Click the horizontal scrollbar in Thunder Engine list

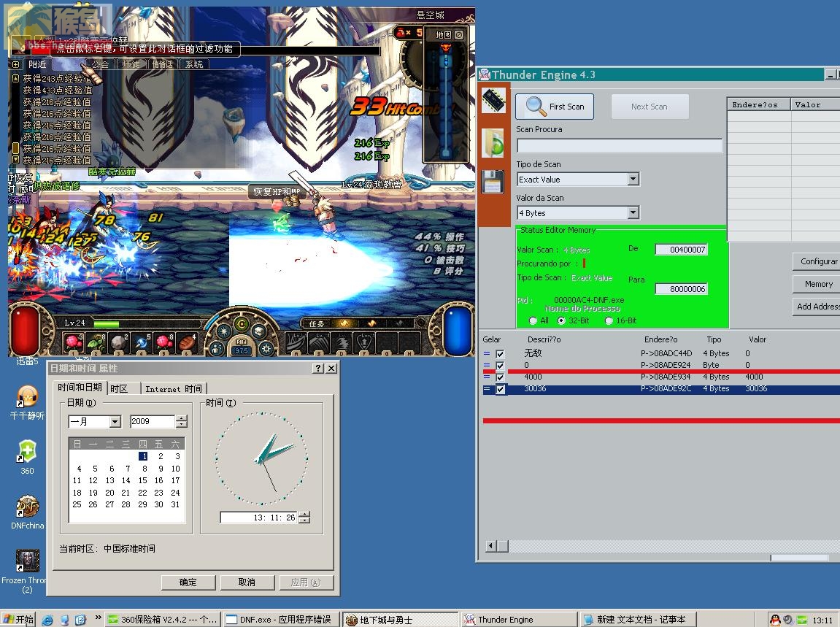(x=663, y=546)
